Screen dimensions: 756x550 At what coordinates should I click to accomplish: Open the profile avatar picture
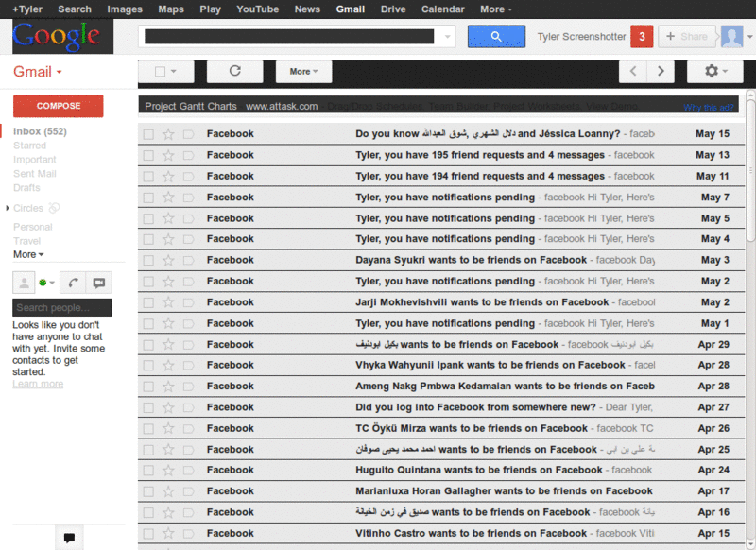731,37
